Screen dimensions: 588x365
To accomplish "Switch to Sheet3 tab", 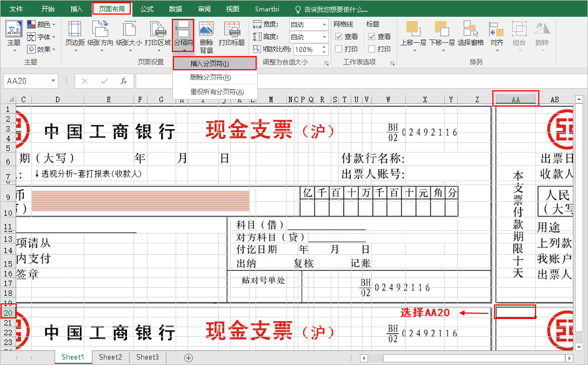I will pos(148,357).
